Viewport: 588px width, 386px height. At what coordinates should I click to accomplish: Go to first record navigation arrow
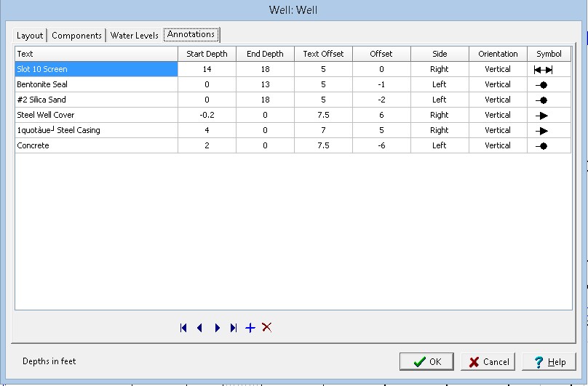[183, 328]
